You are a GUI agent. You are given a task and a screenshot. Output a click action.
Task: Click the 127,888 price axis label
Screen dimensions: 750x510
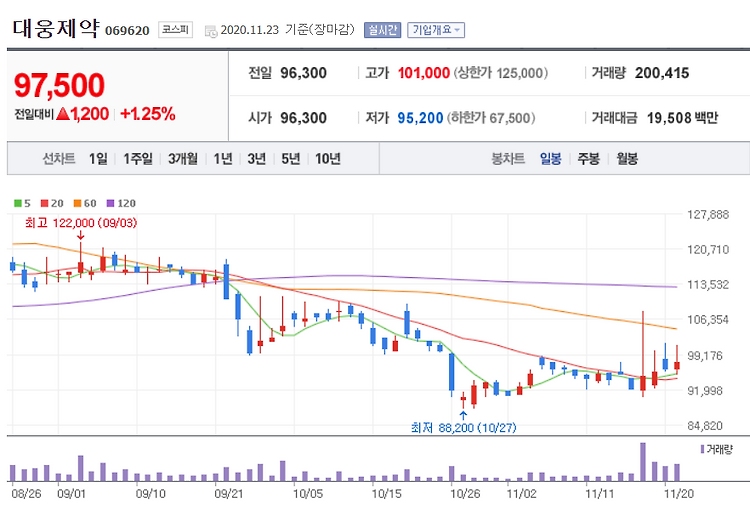tap(708, 214)
